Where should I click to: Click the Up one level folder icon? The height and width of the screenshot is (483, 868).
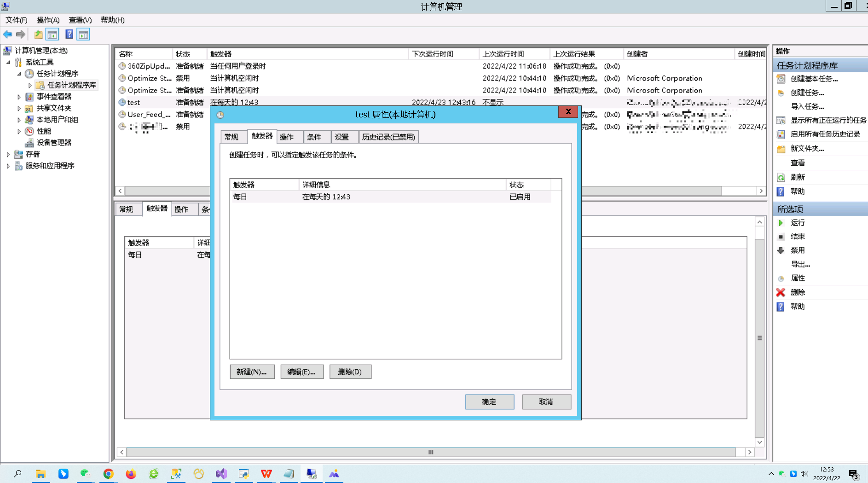(x=39, y=34)
